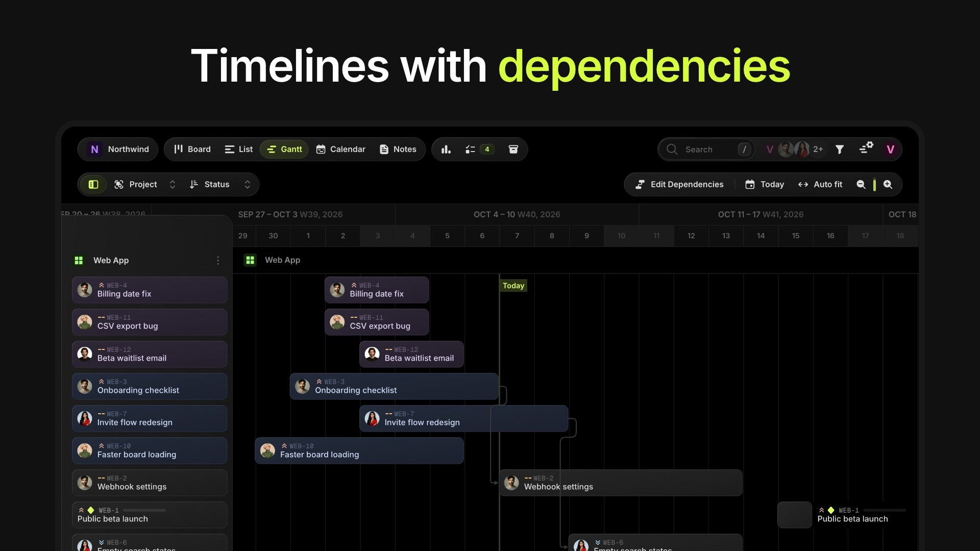Viewport: 980px width, 551px height.
Task: Click the OCT 4 – 10 W40 week header
Action: (x=517, y=215)
